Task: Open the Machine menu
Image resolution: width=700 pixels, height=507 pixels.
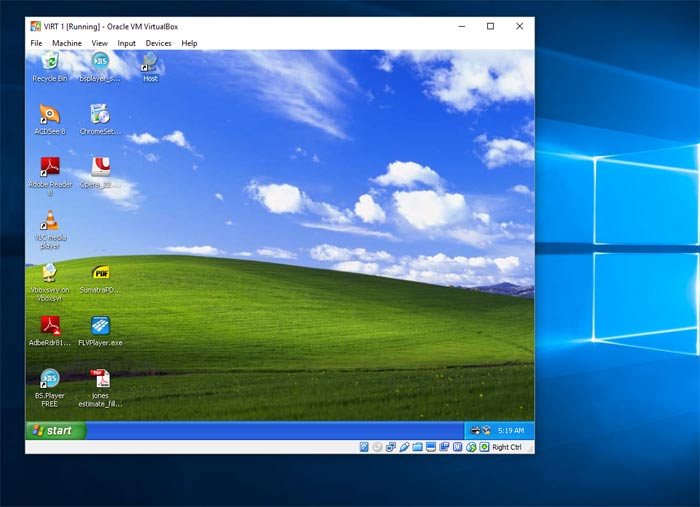Action: pyautogui.click(x=67, y=43)
